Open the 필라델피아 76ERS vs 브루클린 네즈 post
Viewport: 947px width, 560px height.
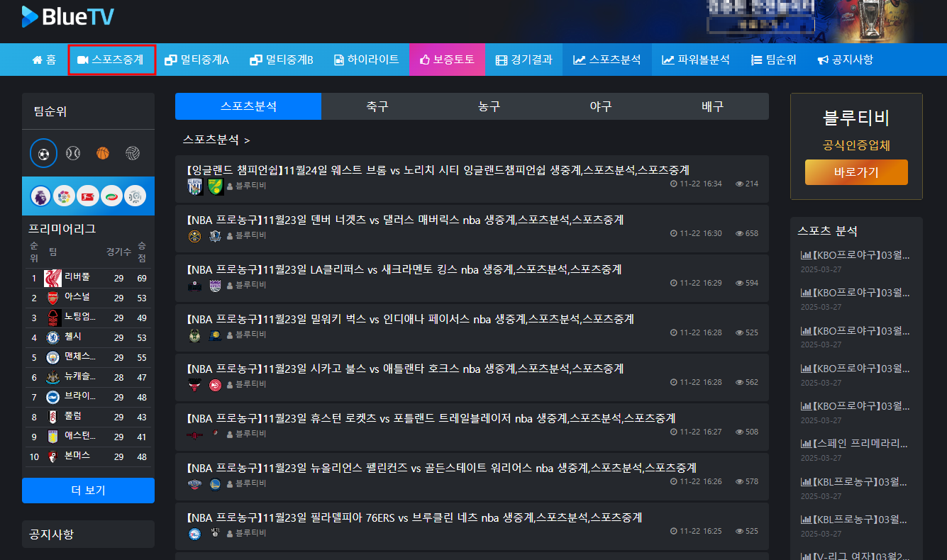[472, 526]
